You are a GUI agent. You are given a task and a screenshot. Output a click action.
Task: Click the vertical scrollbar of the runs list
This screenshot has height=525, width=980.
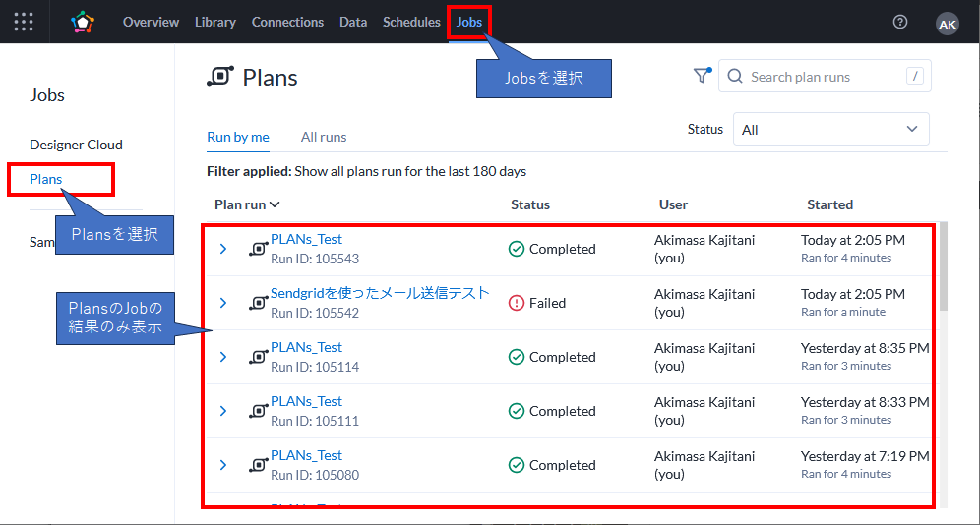944,265
